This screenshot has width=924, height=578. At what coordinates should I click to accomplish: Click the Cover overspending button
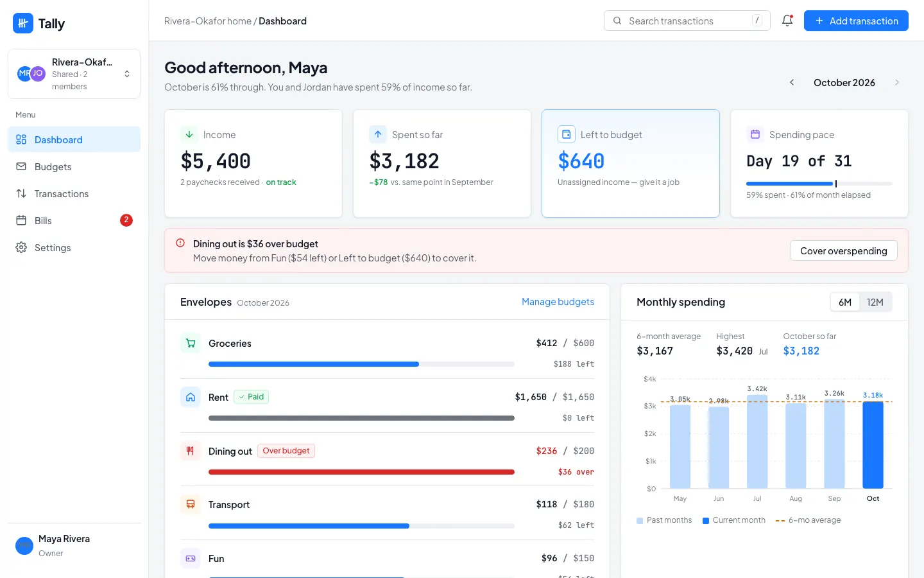coord(844,250)
